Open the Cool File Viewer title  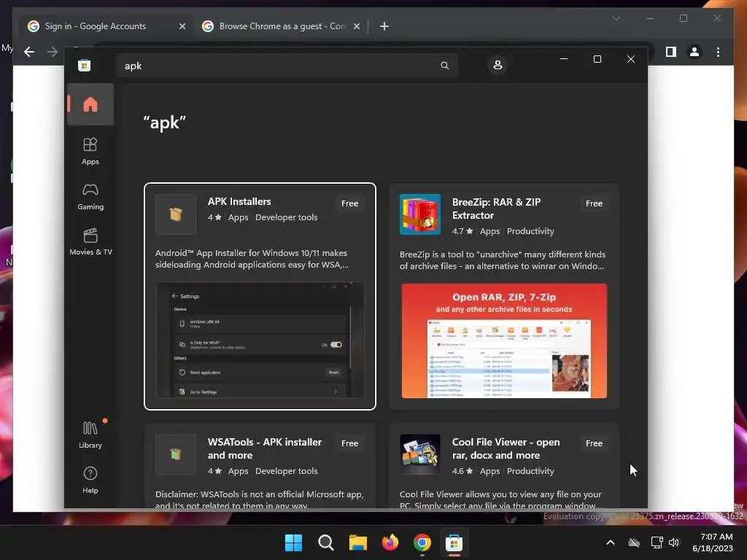point(506,448)
